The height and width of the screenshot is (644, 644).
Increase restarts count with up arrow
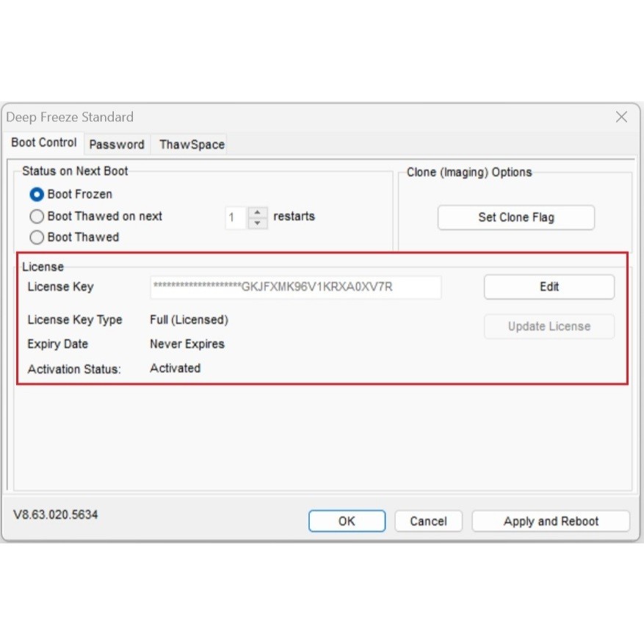[258, 212]
